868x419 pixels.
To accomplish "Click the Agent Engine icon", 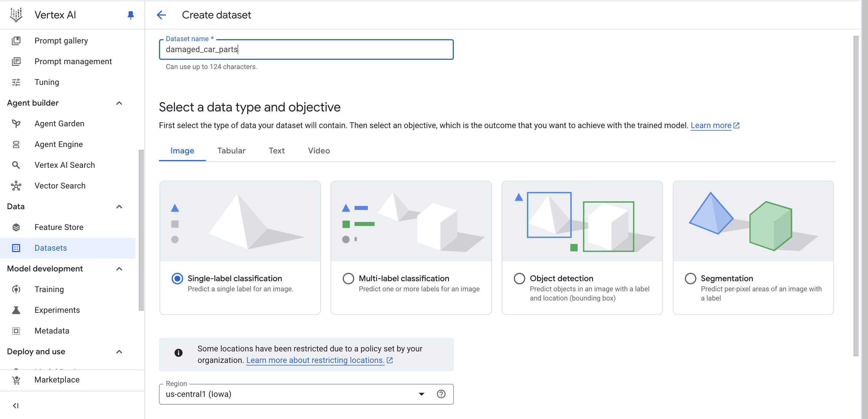I will (16, 144).
